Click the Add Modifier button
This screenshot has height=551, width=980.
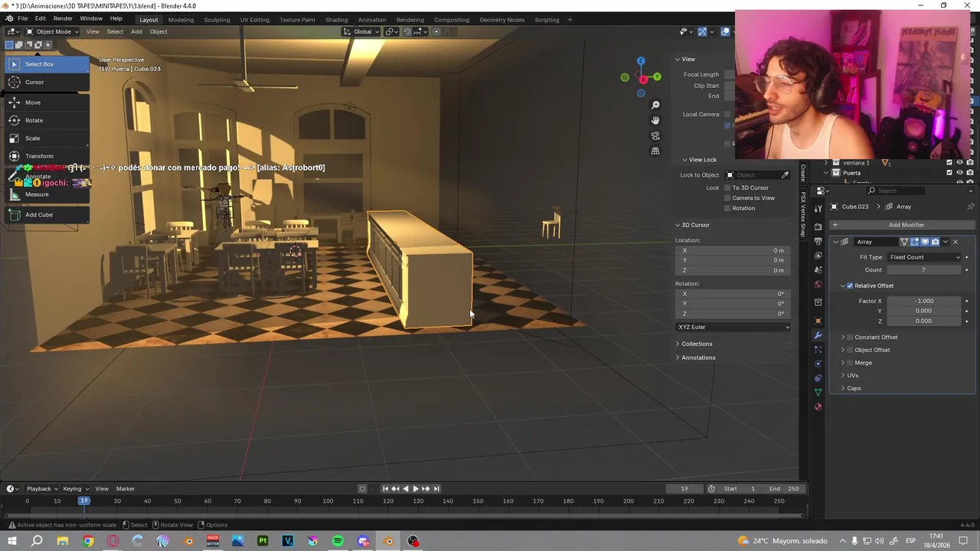pyautogui.click(x=901, y=225)
